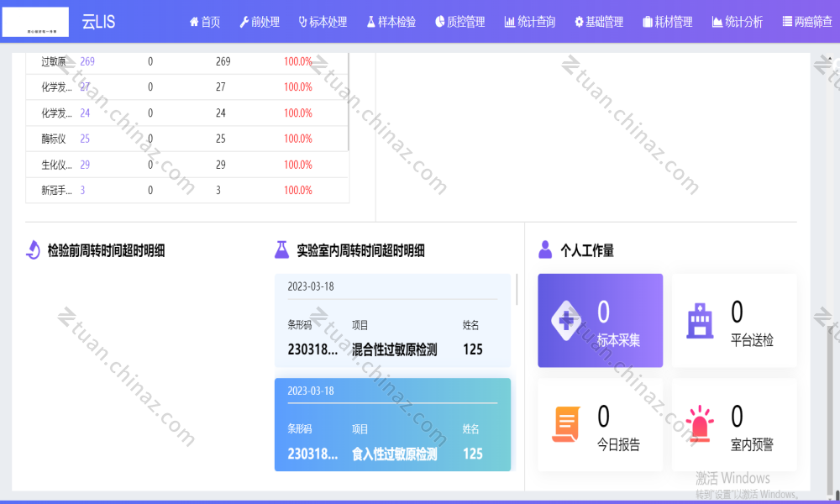Click the purple count 29 in 生化仪... row

click(85, 165)
